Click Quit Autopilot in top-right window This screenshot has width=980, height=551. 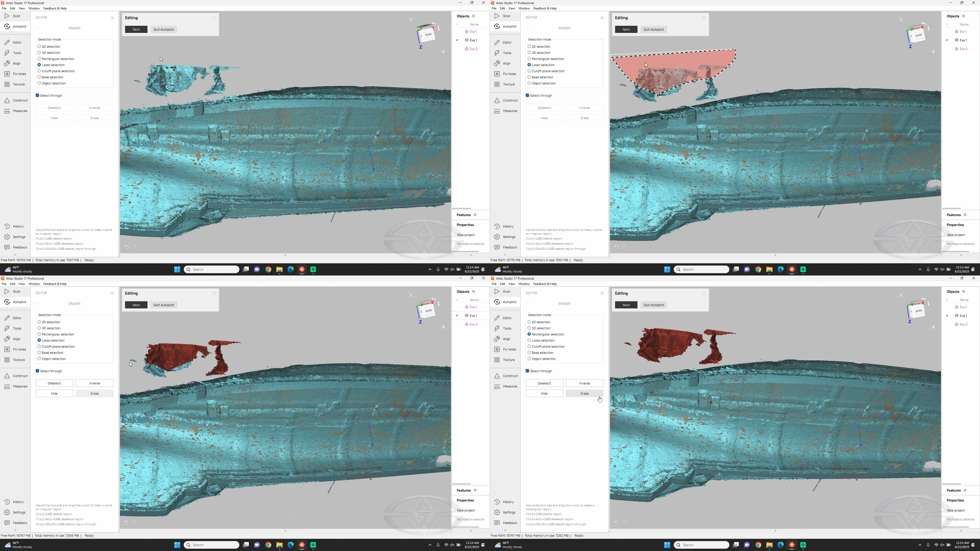coord(654,29)
